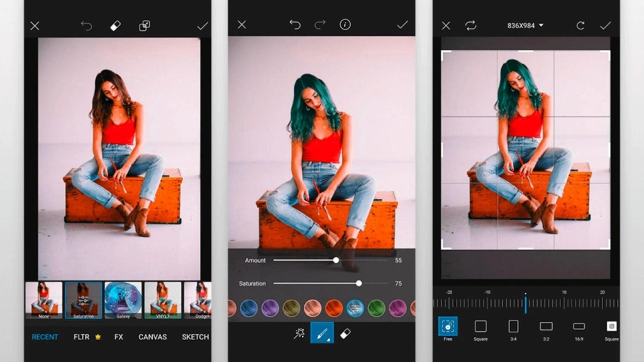Pick the orange hair color swatch

334,308
